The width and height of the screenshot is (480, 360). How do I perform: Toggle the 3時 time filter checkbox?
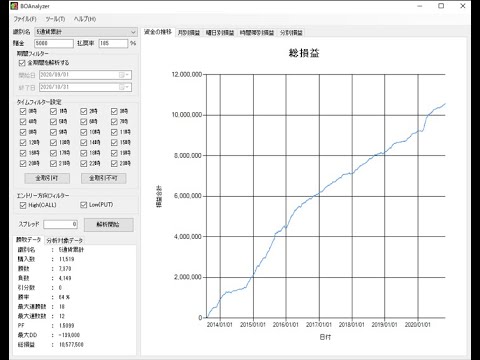[x=114, y=111]
